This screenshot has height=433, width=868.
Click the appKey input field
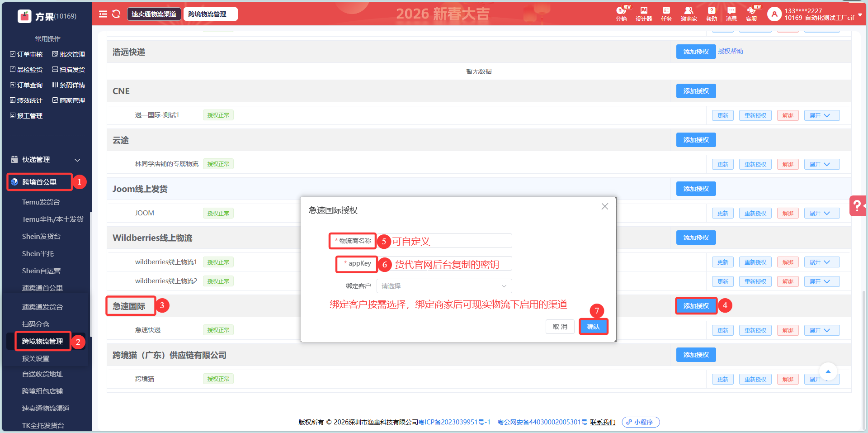[444, 263]
